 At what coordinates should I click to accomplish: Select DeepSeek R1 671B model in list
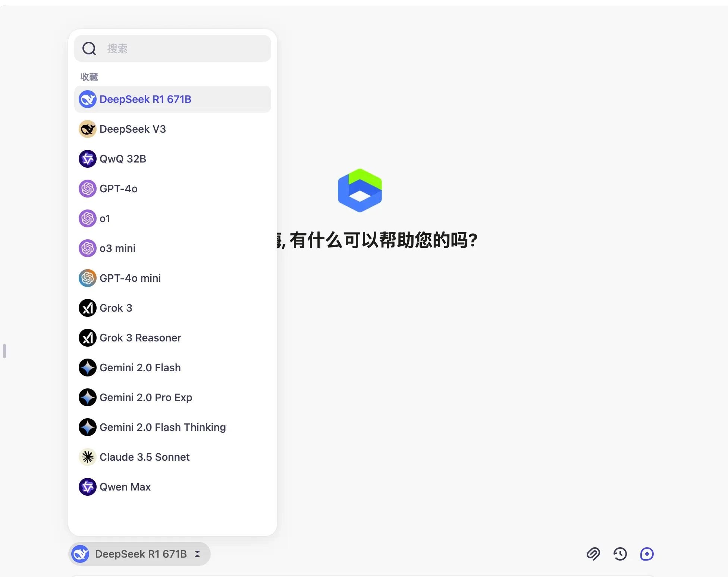(173, 99)
